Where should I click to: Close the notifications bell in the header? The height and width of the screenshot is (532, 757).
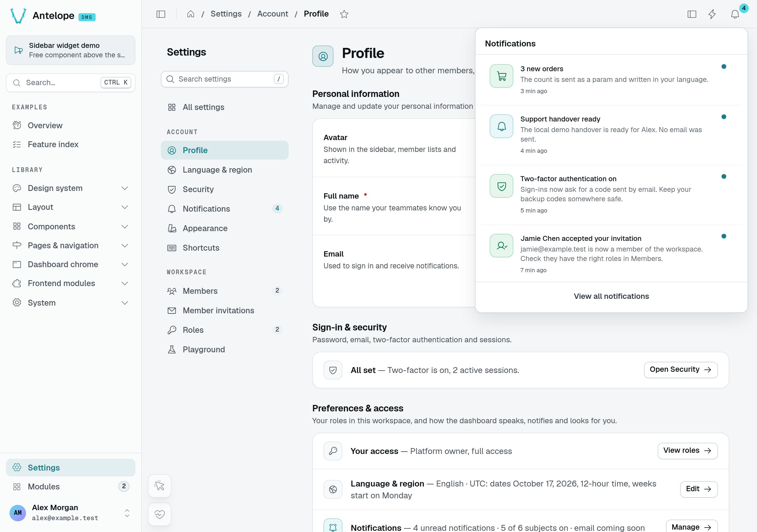tap(735, 14)
